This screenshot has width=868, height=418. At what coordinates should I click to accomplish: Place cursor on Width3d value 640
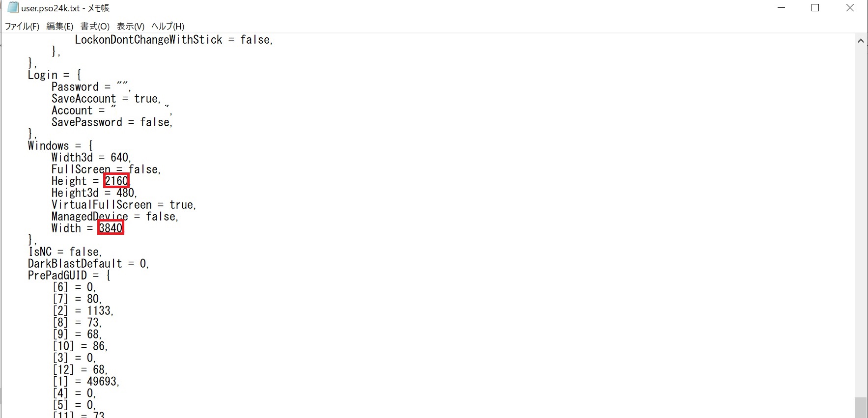tap(119, 158)
